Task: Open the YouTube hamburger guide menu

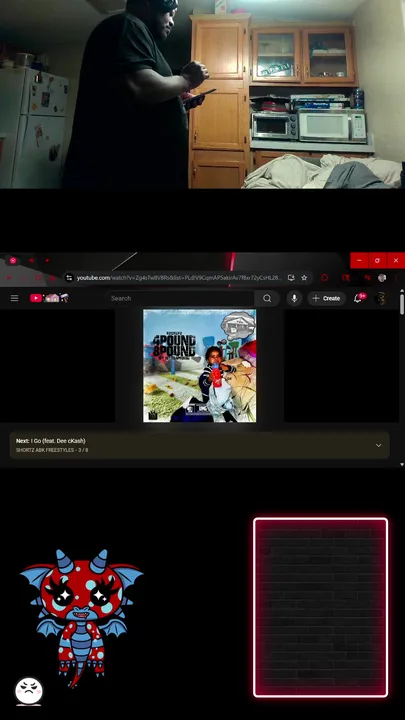Action: (14, 298)
